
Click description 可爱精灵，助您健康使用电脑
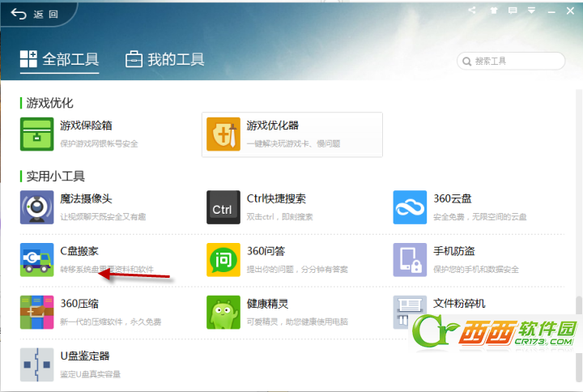click(x=297, y=322)
